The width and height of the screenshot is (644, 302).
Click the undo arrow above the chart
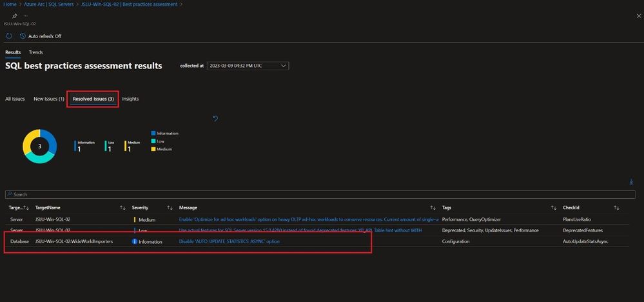tap(215, 118)
